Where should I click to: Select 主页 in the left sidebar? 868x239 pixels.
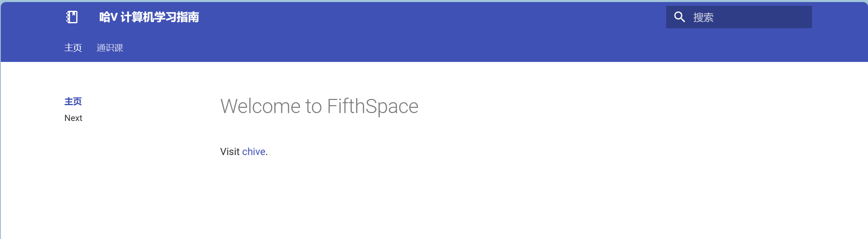[73, 101]
